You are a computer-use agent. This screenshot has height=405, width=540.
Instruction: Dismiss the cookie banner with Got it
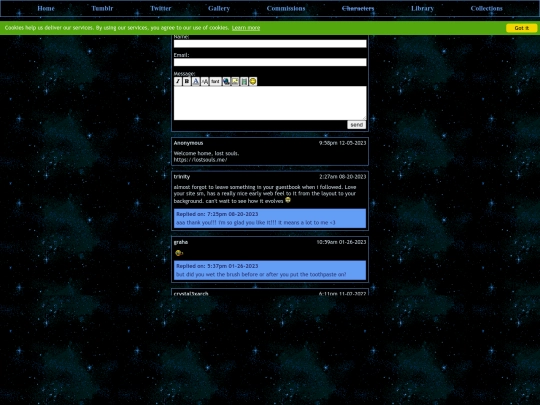point(521,28)
